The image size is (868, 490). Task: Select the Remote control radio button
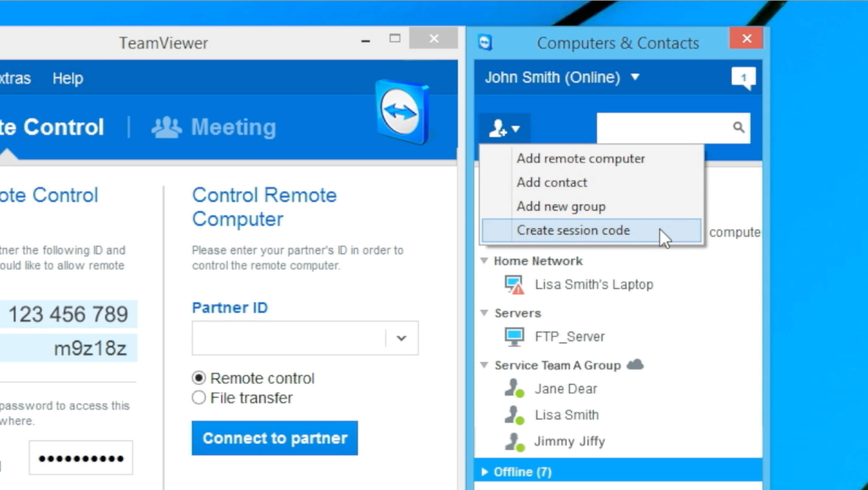(x=199, y=377)
